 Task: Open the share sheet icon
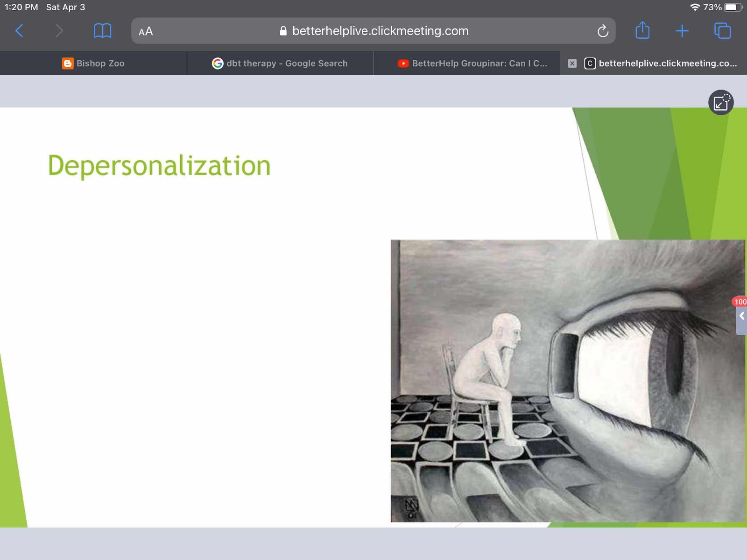tap(642, 30)
